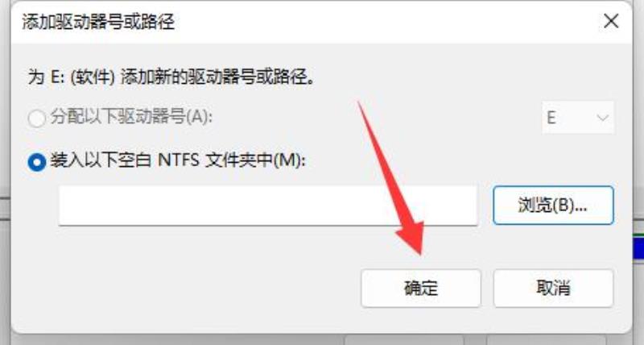644x345 pixels.
Task: Select the 分配以下驱动器号(A) radio button
Action: (36, 118)
